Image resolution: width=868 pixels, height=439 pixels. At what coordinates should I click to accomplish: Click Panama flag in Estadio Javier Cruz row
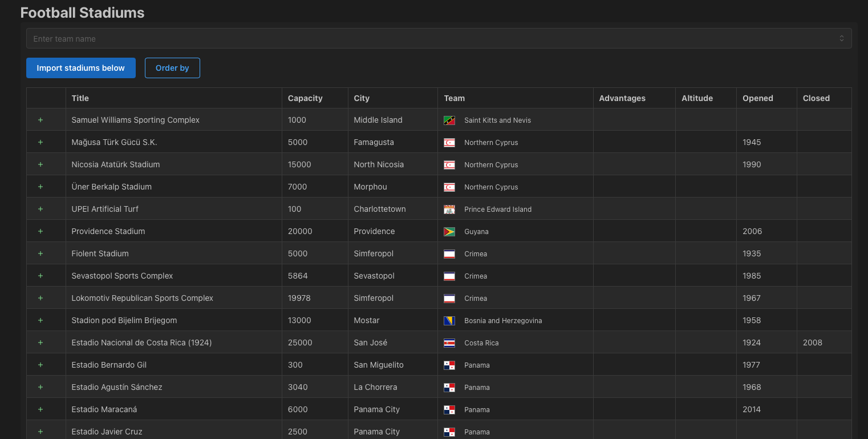click(449, 432)
